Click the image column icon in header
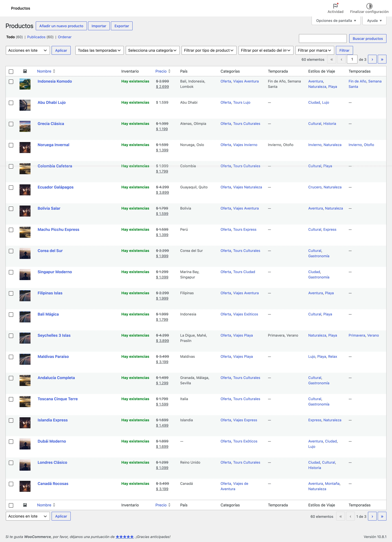Screen dimensions: 392x542 (25, 71)
